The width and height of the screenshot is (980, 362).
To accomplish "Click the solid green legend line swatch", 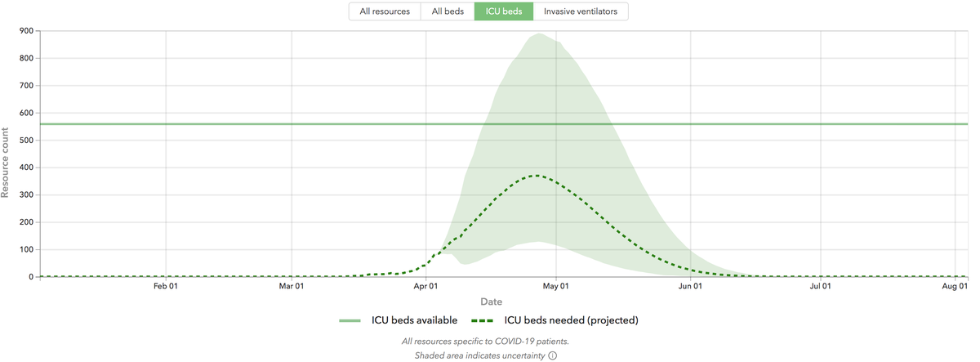I will pyautogui.click(x=350, y=320).
